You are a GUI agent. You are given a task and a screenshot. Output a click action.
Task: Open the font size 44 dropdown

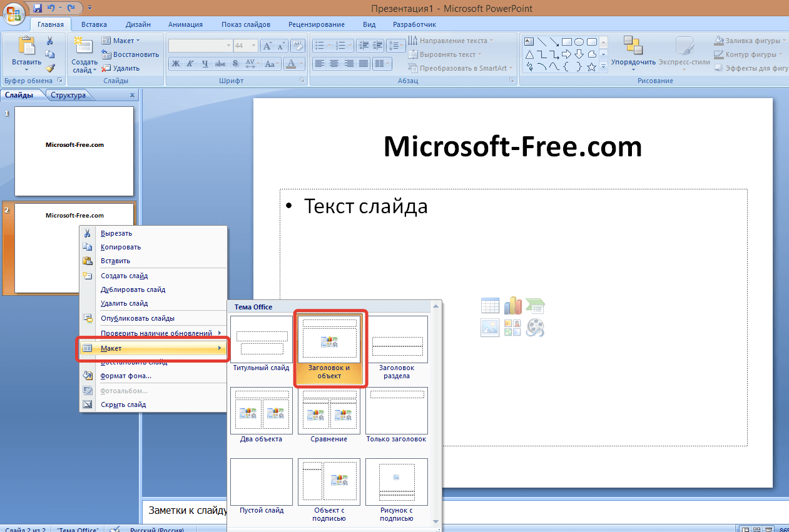tap(253, 46)
